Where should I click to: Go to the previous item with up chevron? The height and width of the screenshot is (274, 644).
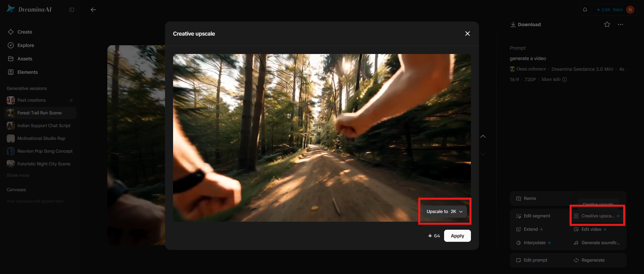tap(483, 136)
